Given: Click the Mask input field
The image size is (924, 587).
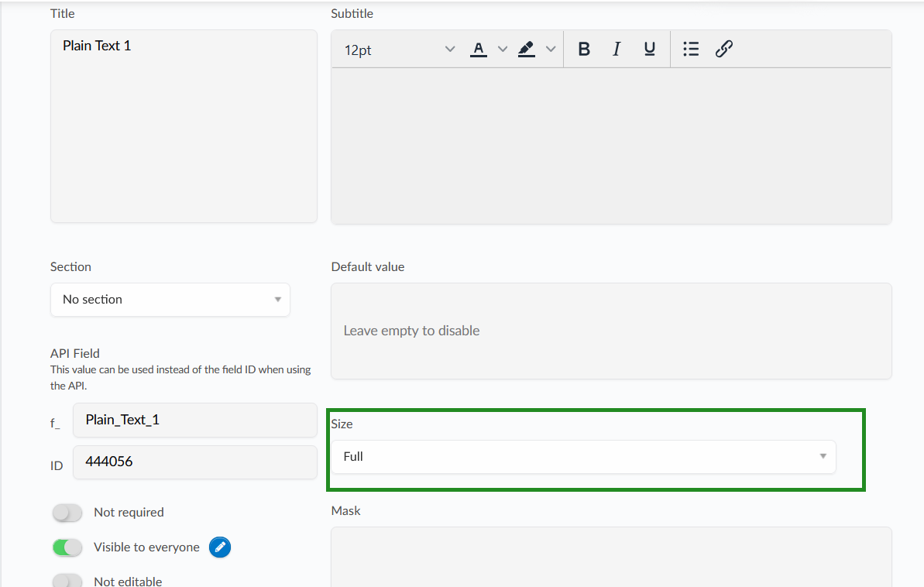Looking at the screenshot, I should click(x=611, y=557).
